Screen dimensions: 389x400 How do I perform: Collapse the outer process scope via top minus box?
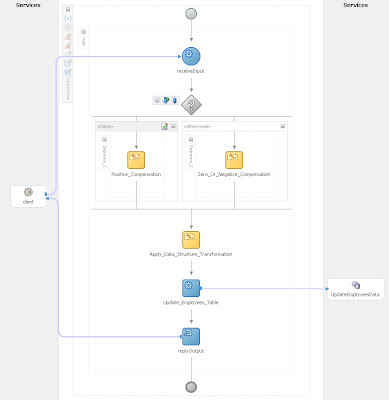68,10
